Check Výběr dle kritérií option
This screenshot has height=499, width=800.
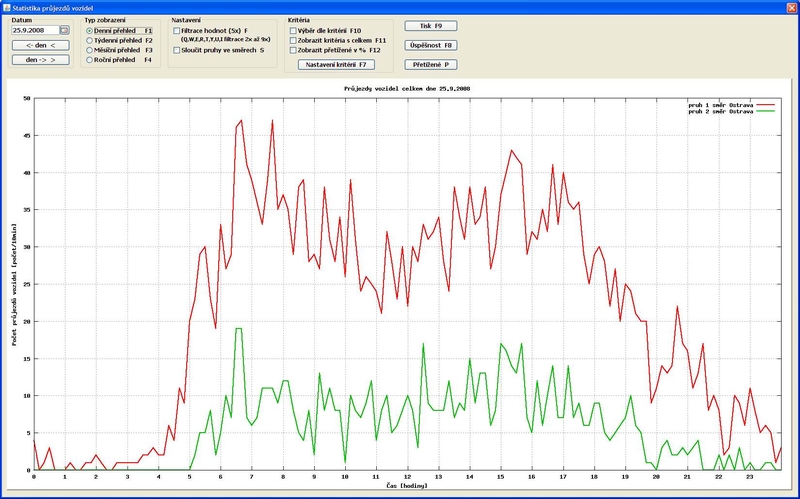[x=293, y=31]
